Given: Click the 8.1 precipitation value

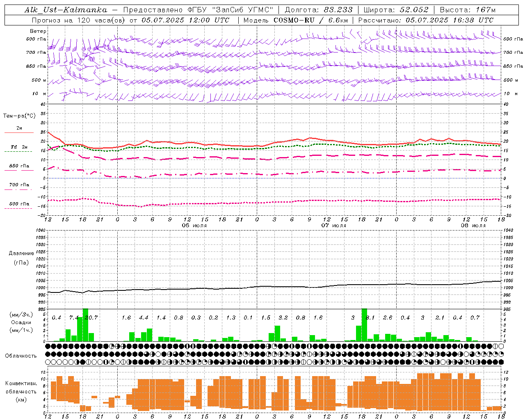Looking at the screenshot, I should [x=370, y=318].
